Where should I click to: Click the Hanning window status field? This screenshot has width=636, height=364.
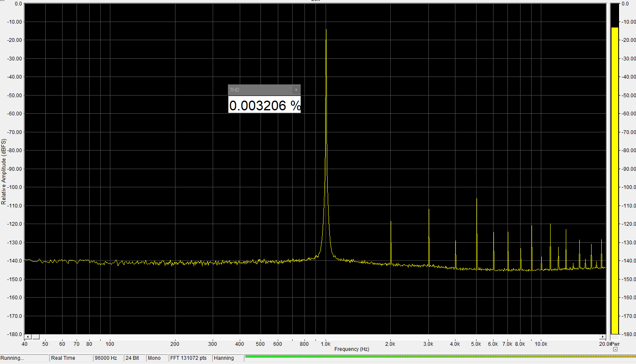pos(228,358)
